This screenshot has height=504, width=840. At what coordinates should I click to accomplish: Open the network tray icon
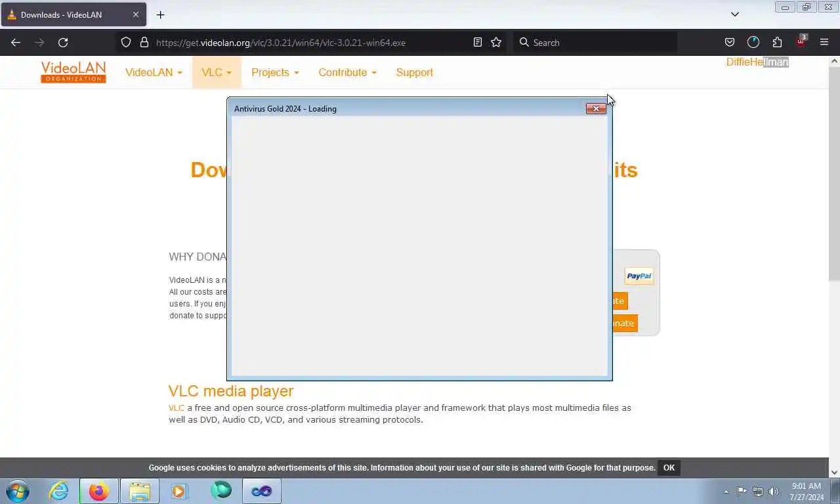tap(758, 492)
